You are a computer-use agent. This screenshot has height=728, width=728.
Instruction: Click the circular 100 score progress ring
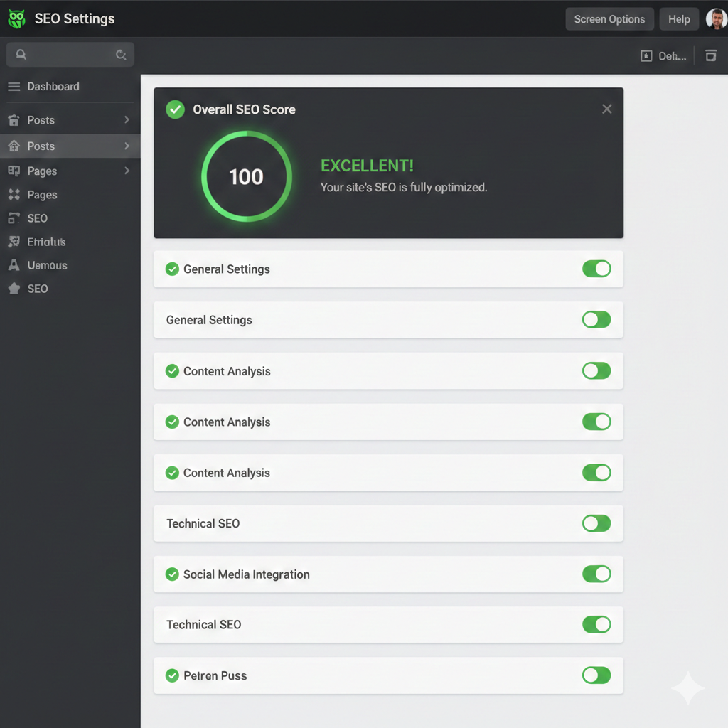click(x=246, y=176)
